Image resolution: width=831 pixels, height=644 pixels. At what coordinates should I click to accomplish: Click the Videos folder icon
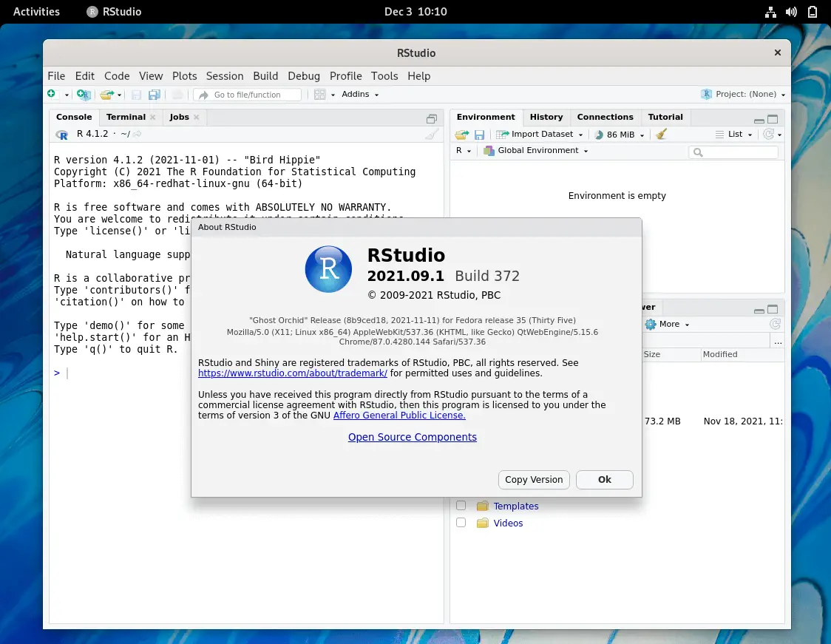click(482, 523)
